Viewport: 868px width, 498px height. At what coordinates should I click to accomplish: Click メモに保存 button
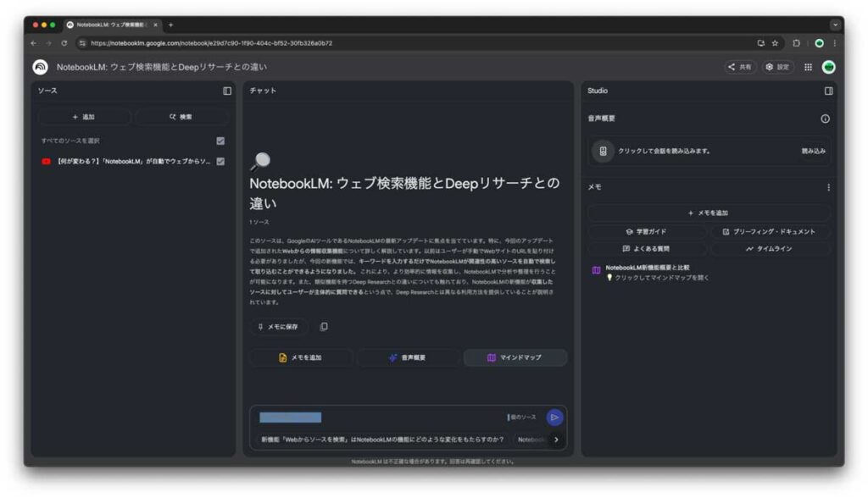[278, 326]
